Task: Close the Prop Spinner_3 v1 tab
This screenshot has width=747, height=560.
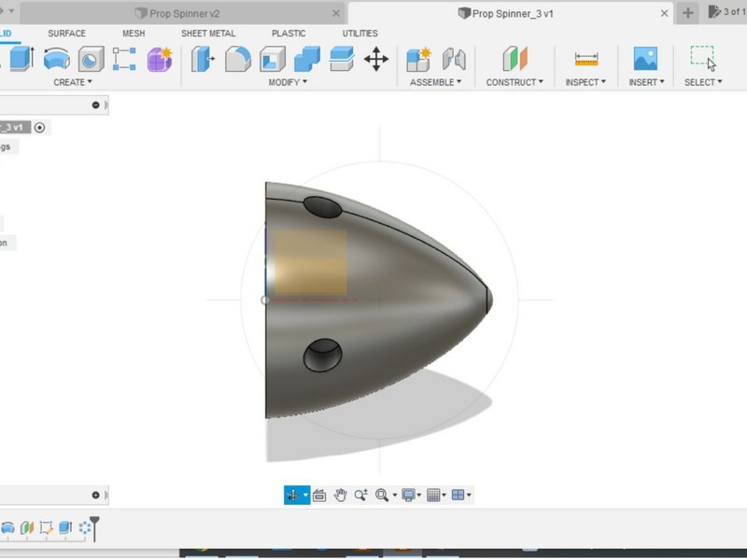Action: [x=665, y=13]
